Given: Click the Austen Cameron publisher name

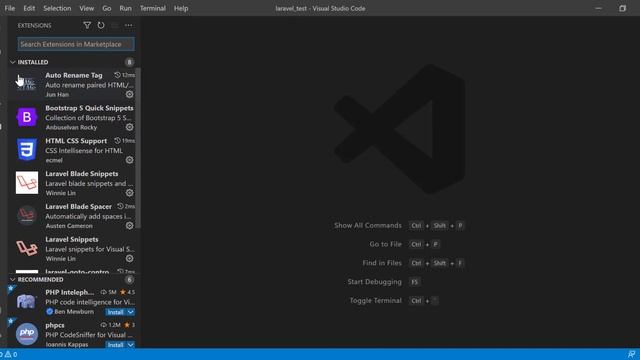Looking at the screenshot, I should (69, 226).
